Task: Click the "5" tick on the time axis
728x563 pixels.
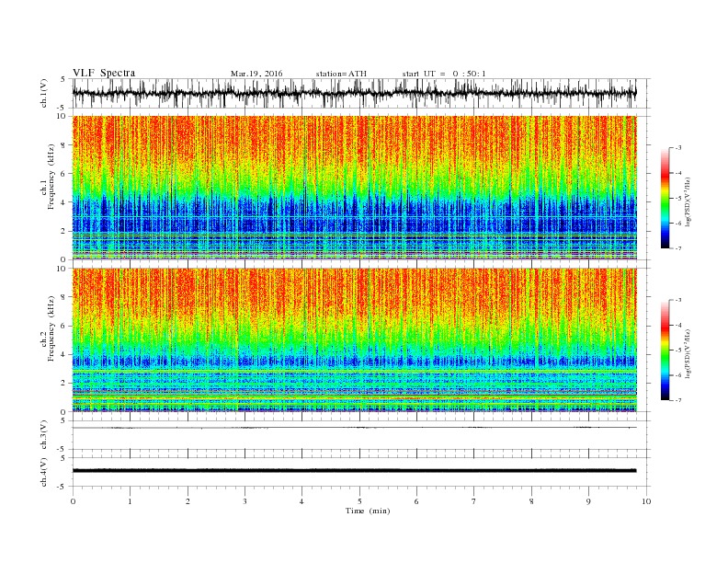Action: click(359, 501)
